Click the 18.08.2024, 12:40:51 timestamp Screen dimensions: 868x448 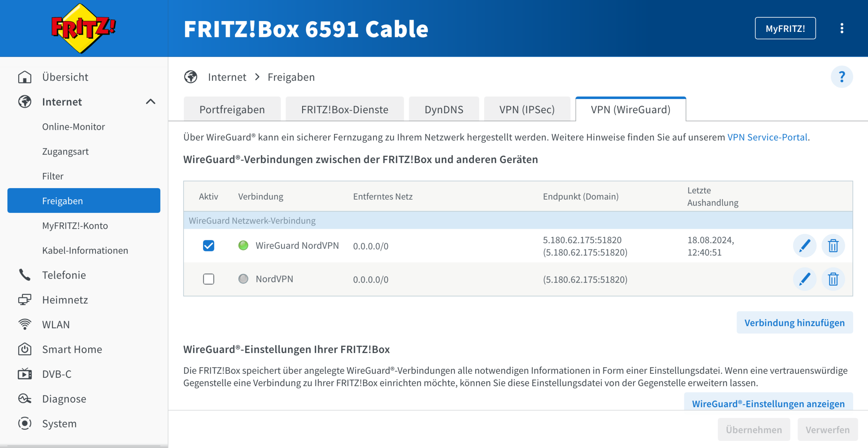[x=711, y=246]
